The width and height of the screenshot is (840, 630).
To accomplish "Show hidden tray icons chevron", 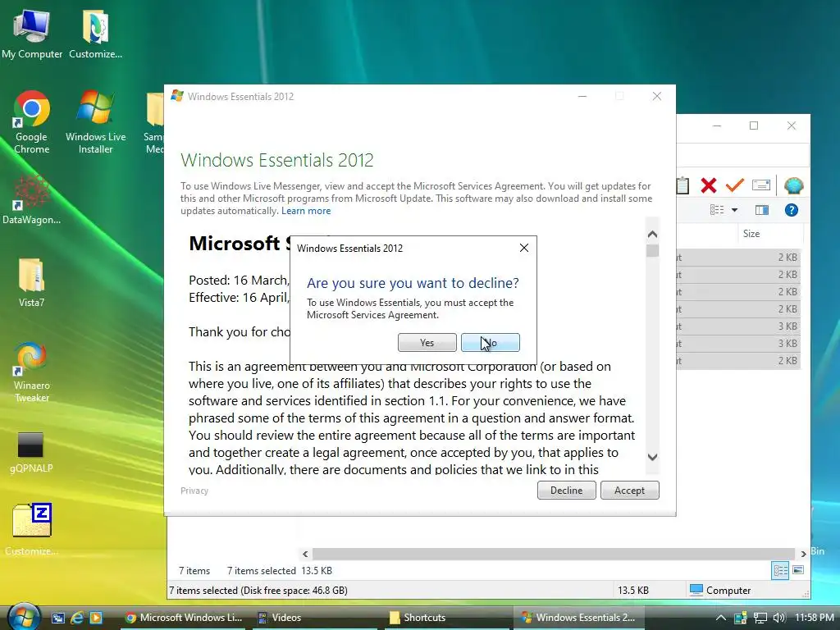I will click(721, 618).
